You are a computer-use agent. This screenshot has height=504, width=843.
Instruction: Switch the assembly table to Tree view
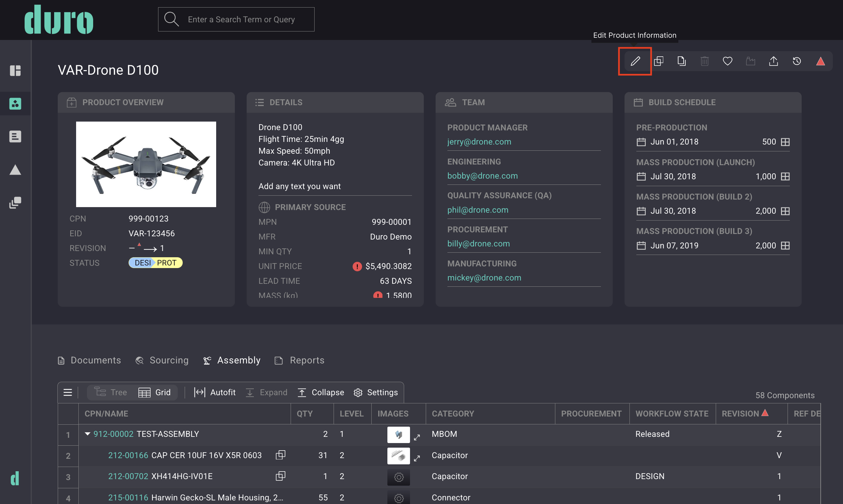(111, 393)
